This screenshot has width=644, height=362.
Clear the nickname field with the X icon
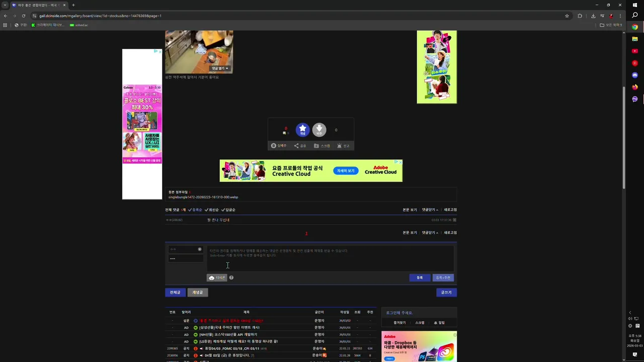pos(200,249)
